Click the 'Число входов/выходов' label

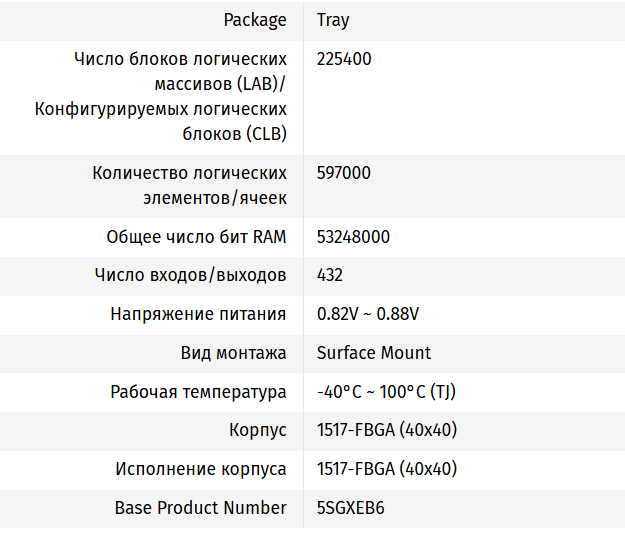(190, 275)
